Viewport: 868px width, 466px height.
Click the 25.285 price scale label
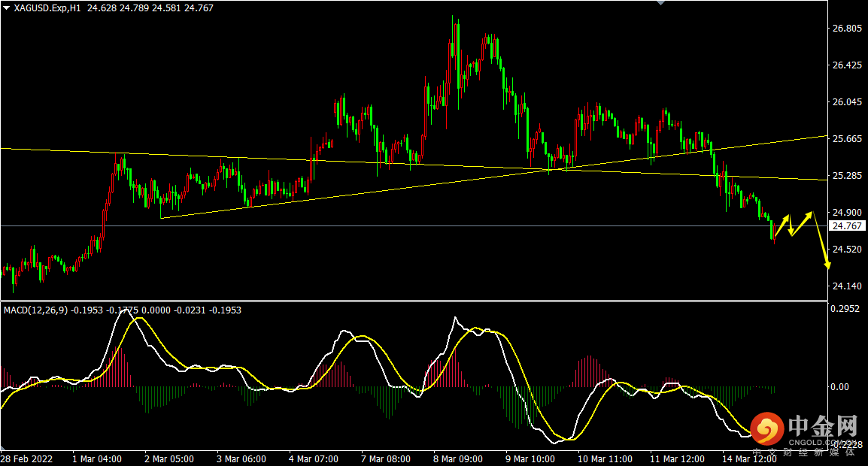847,175
